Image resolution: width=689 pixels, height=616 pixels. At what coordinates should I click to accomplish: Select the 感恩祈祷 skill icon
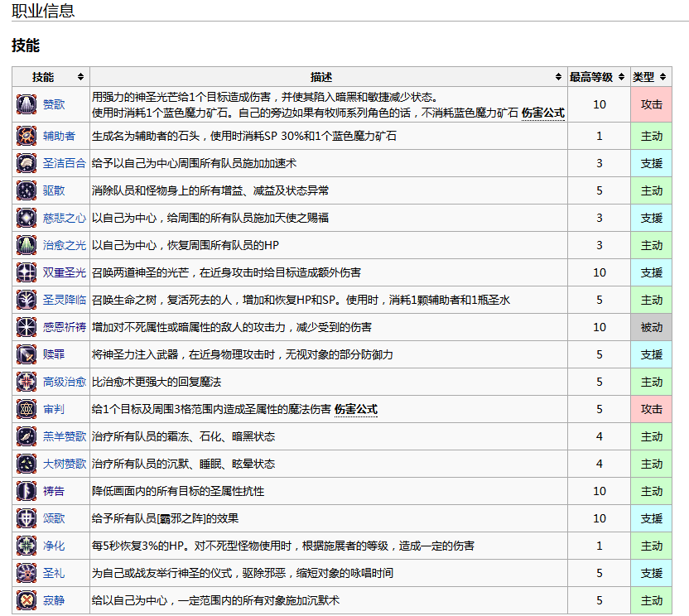26,327
